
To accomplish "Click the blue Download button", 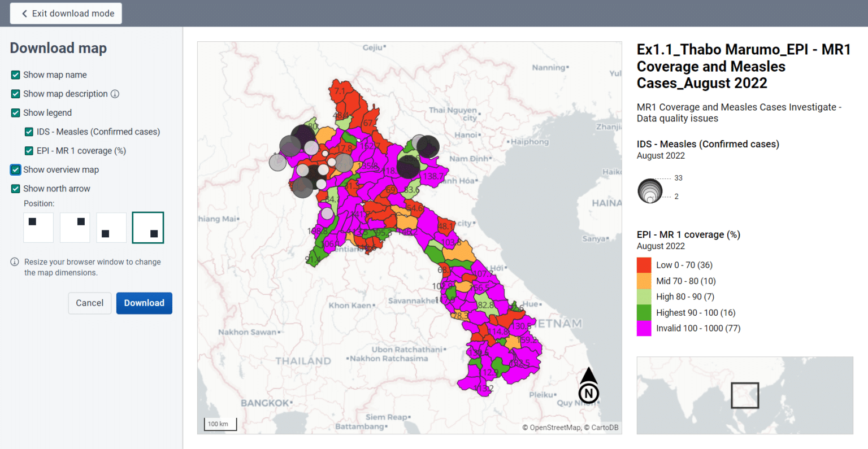I will tap(144, 303).
